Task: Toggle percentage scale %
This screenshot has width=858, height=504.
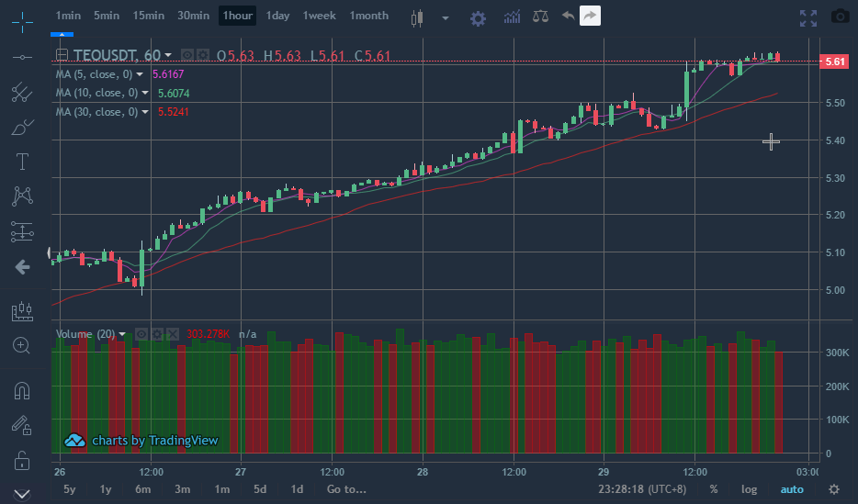Action: (714, 489)
